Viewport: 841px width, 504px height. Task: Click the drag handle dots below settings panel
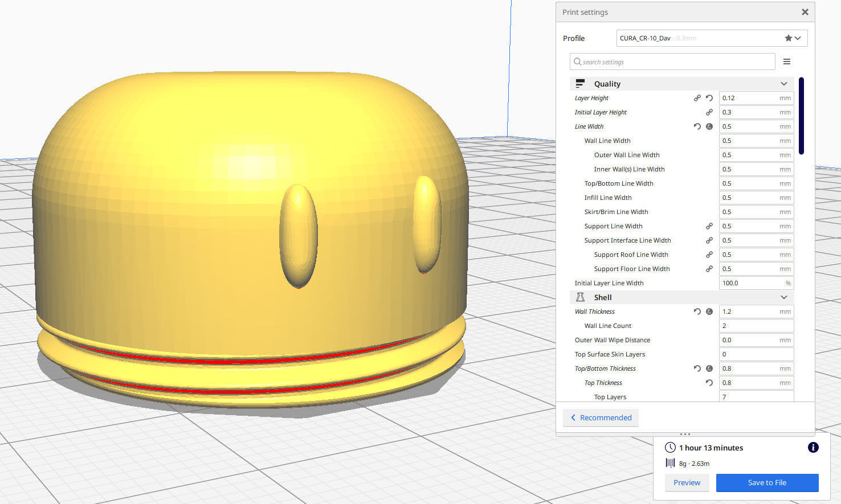(x=685, y=434)
